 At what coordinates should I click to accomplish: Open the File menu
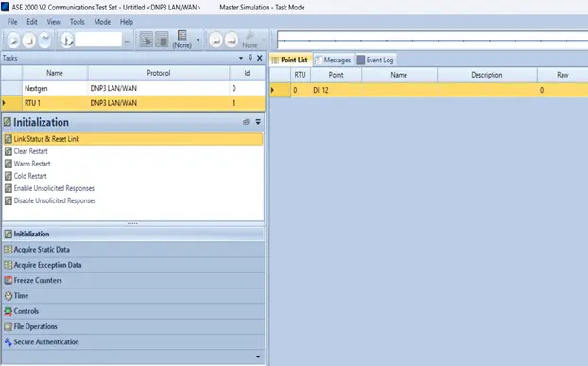[x=12, y=22]
